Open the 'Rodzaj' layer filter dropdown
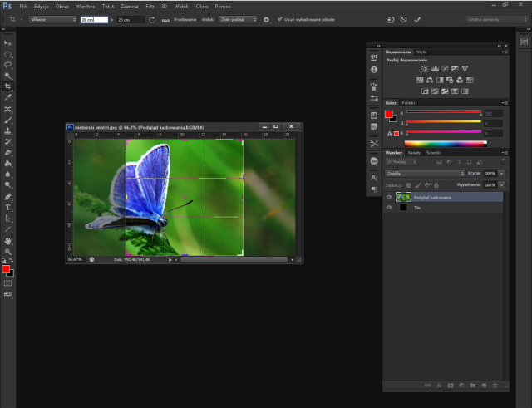The height and width of the screenshot is (408, 532). (401, 162)
